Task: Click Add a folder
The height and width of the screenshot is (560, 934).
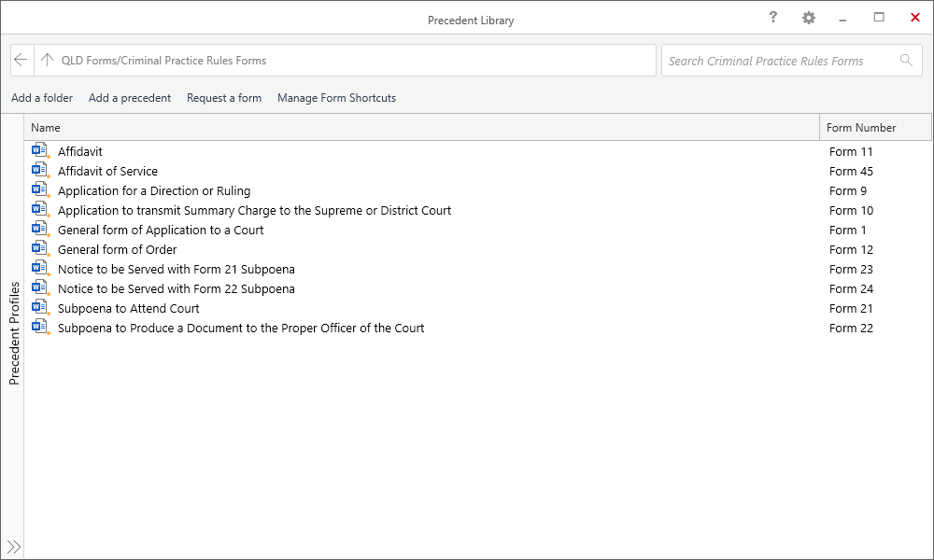Action: pyautogui.click(x=42, y=98)
